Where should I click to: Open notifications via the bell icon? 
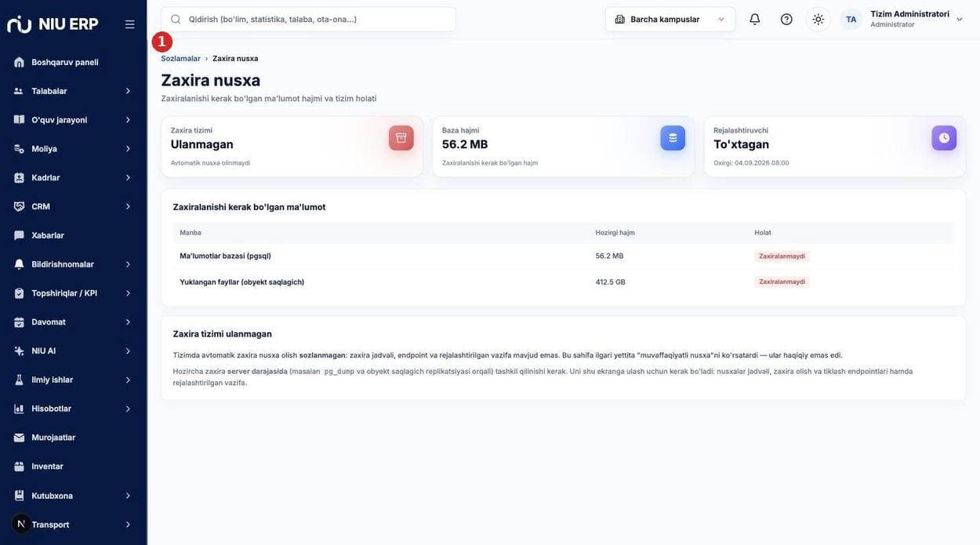[x=755, y=19]
